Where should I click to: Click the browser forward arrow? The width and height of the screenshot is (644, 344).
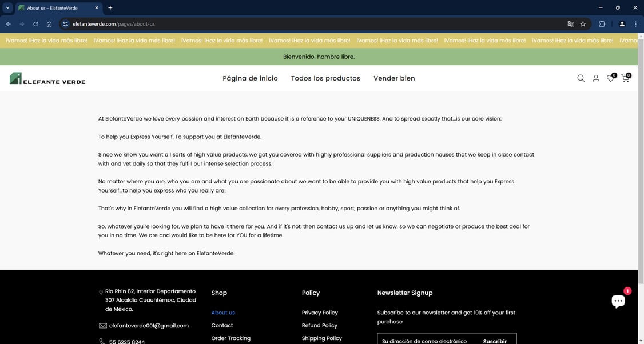click(x=22, y=24)
